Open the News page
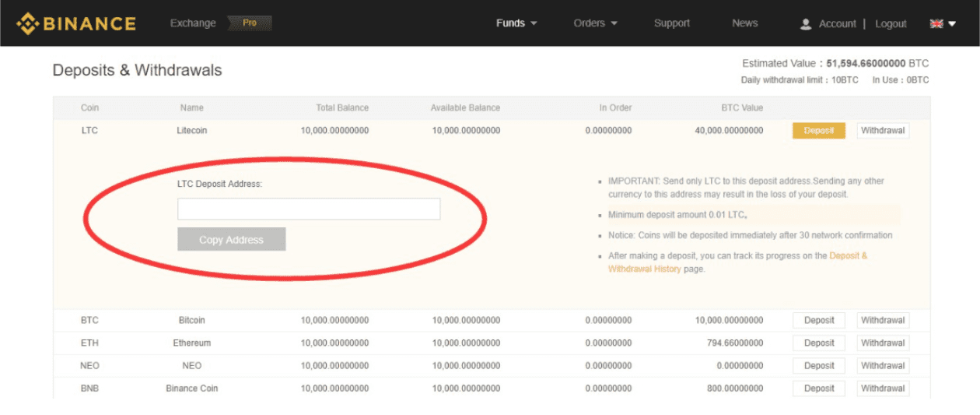Screen dimensions: 980x415 tap(744, 23)
